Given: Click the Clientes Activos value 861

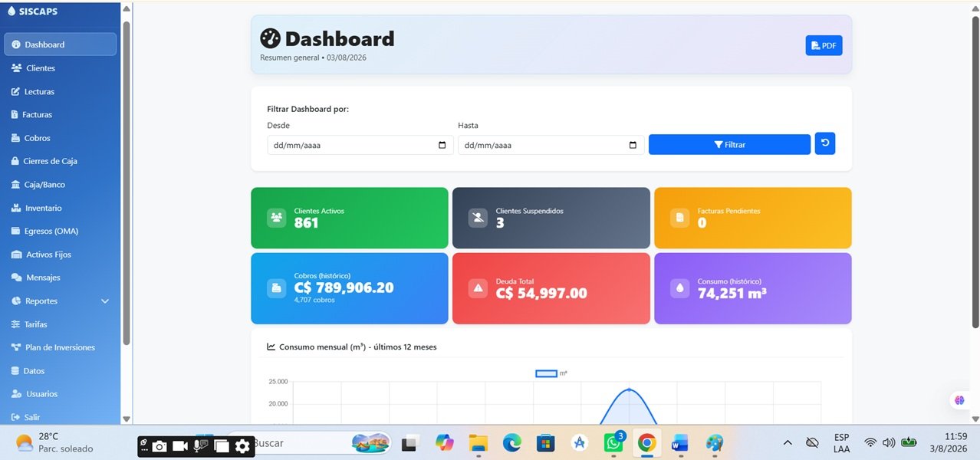Looking at the screenshot, I should coord(306,223).
